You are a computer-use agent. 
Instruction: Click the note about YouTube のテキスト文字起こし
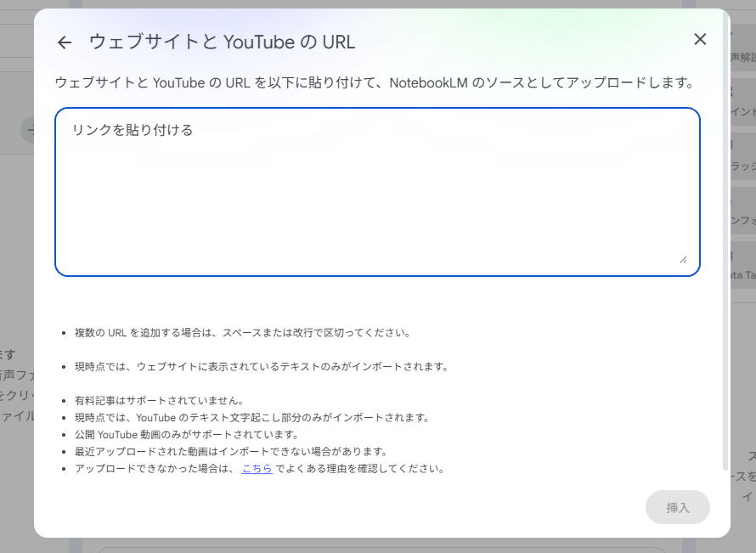click(x=252, y=418)
